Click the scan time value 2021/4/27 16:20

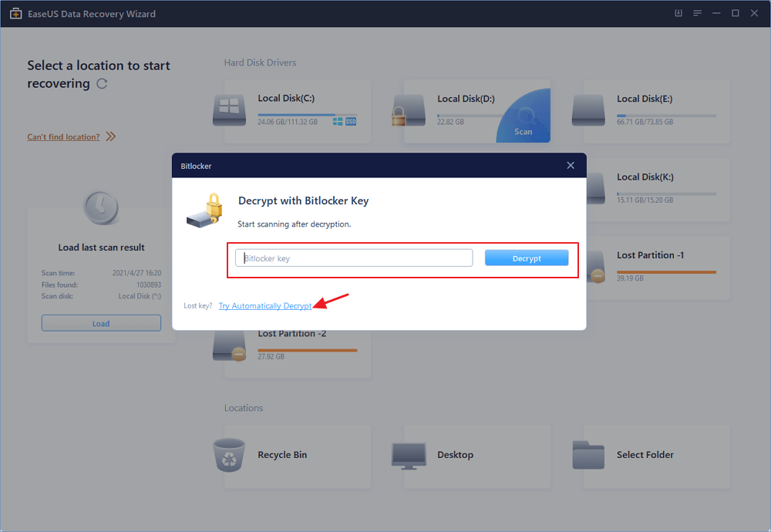136,273
